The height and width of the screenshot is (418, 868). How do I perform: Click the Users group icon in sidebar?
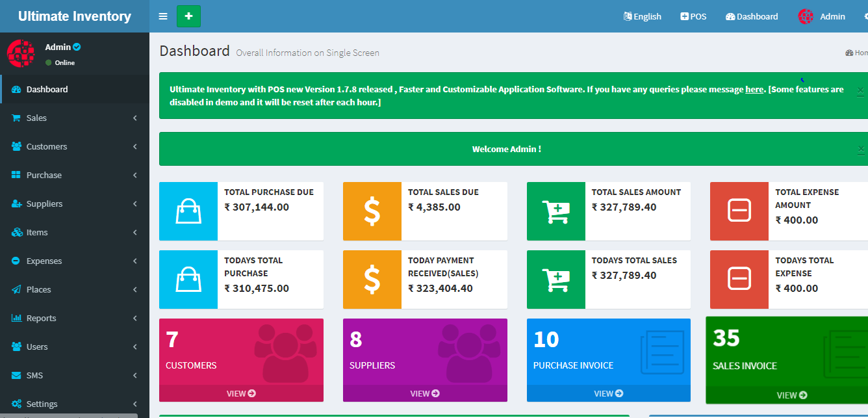[x=16, y=346]
